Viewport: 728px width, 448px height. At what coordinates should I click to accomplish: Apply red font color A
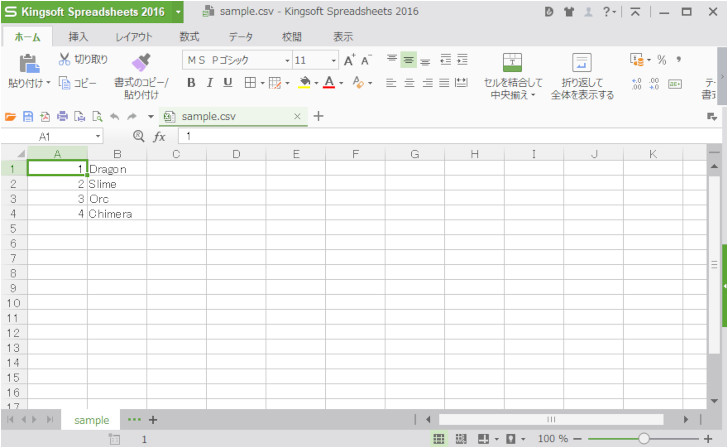coord(329,83)
